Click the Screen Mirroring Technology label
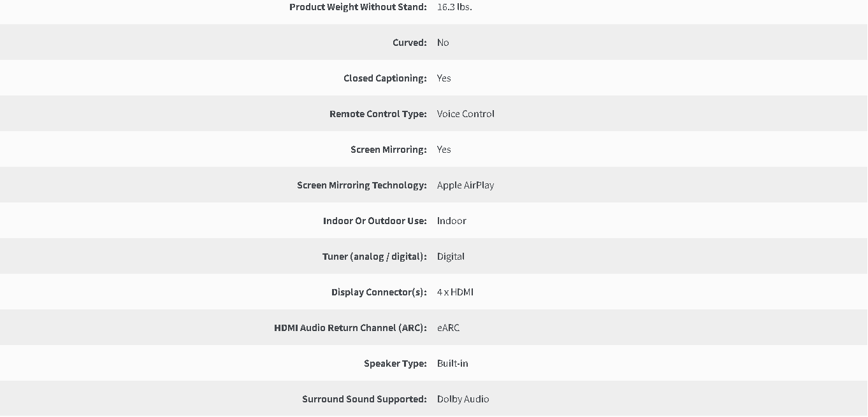The width and height of the screenshot is (868, 417). pos(362,185)
